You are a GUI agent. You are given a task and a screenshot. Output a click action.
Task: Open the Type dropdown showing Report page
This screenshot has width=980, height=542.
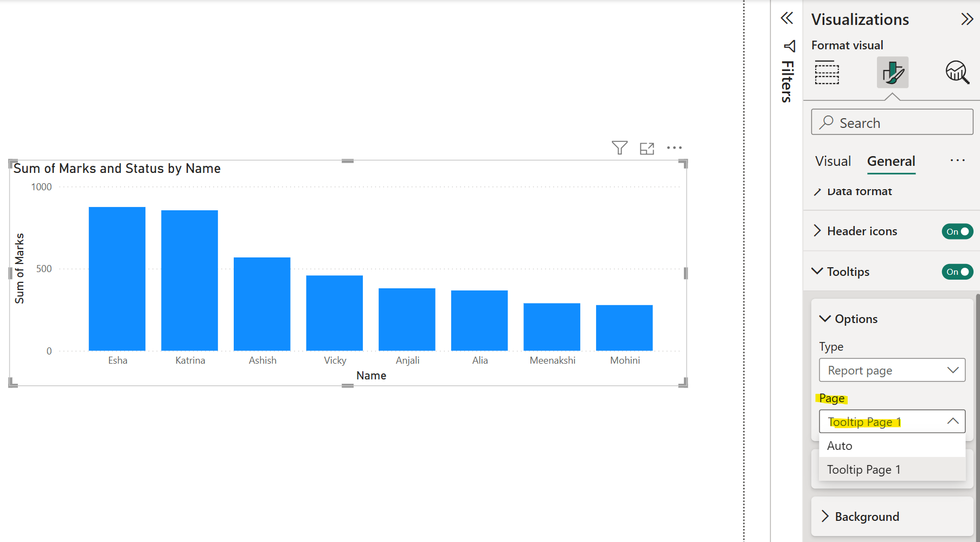[x=892, y=370]
